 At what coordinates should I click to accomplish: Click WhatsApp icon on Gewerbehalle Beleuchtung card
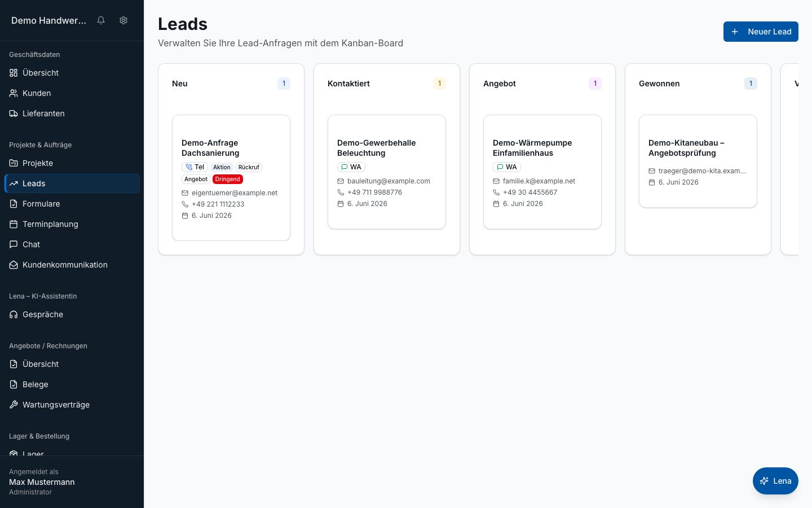tap(344, 167)
